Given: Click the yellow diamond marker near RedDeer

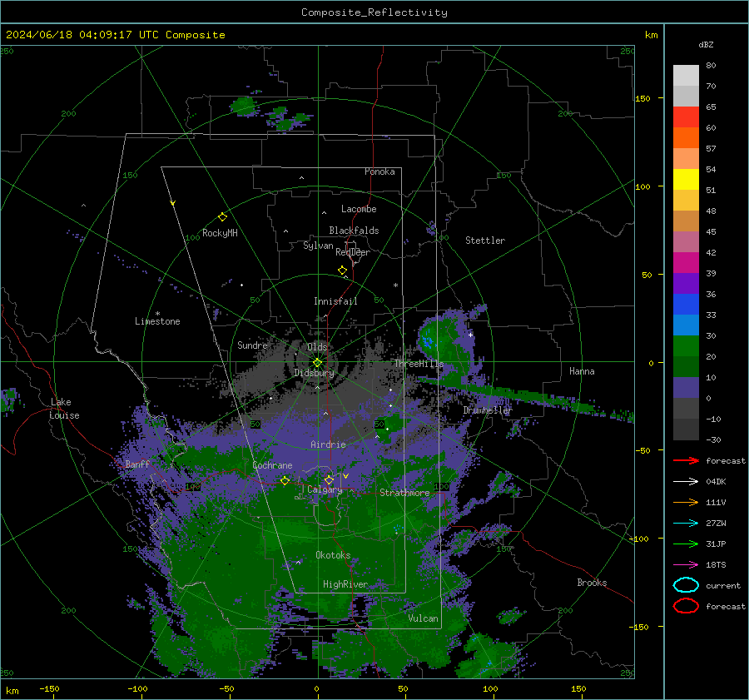Looking at the screenshot, I should coord(342,271).
